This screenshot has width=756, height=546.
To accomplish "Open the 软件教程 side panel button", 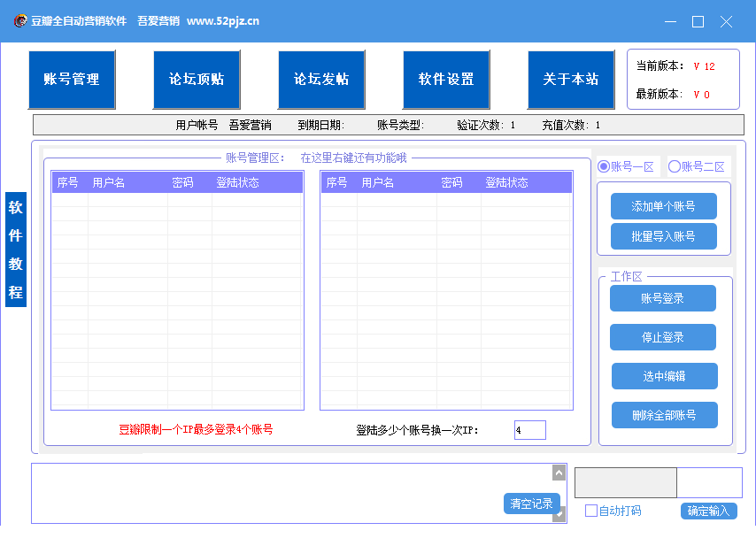I will pos(16,250).
